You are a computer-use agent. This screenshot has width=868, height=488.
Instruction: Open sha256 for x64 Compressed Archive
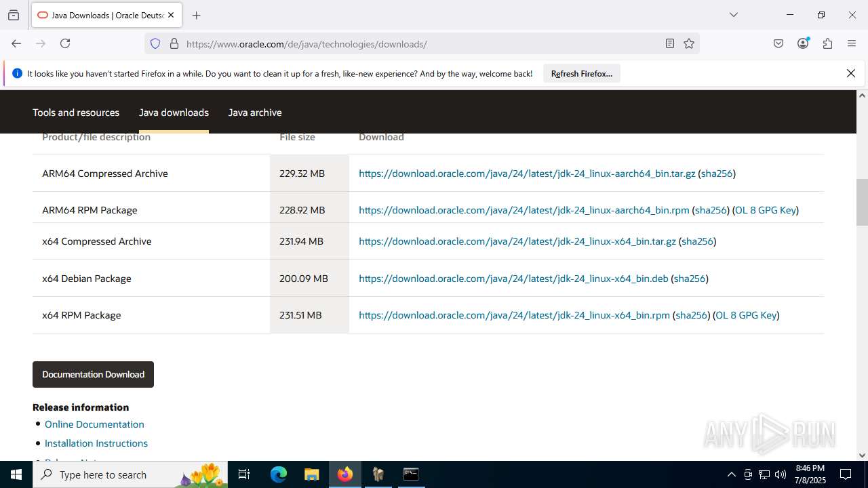697,241
